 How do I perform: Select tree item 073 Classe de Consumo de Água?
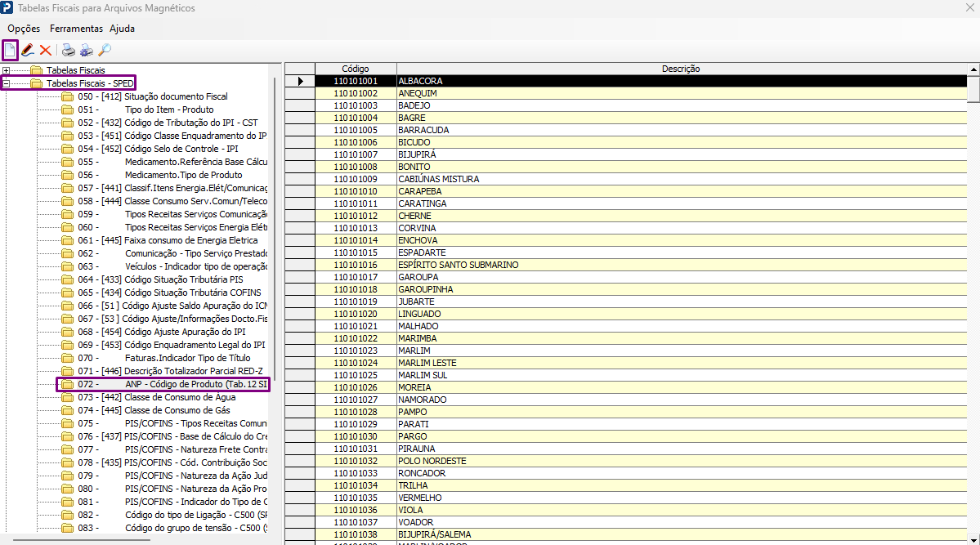pos(157,397)
